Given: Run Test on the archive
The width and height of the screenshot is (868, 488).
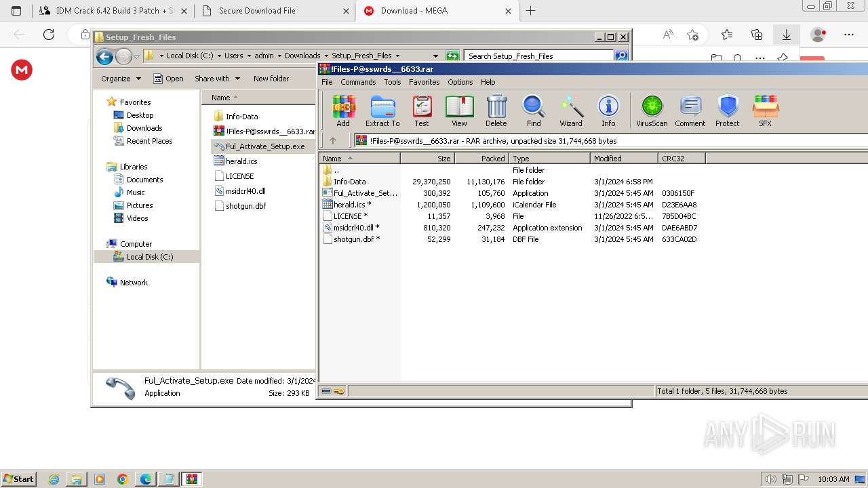Looking at the screenshot, I should 422,110.
